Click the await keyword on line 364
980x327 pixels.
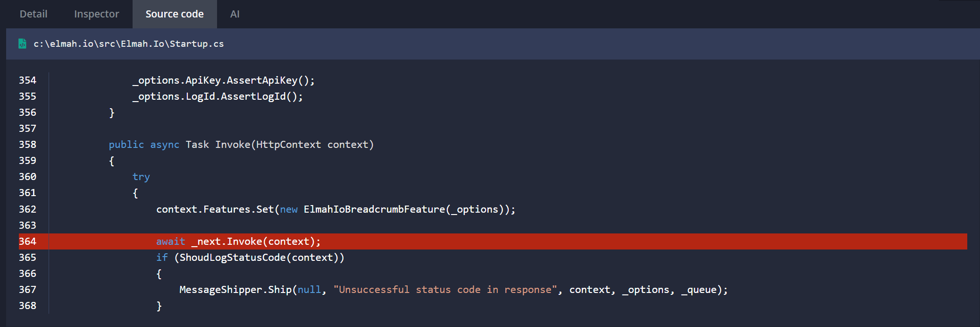[171, 241]
